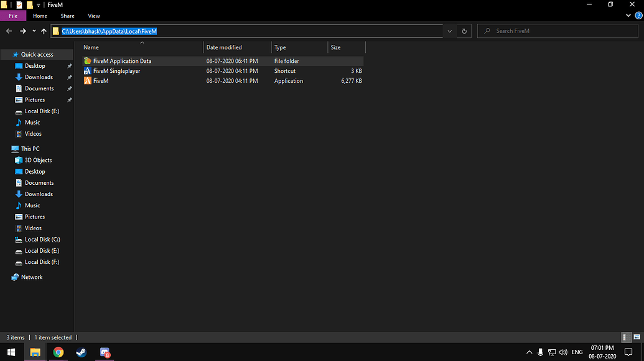Screen dimensions: 644x361
Task: Open the File menu
Action: click(x=12, y=16)
